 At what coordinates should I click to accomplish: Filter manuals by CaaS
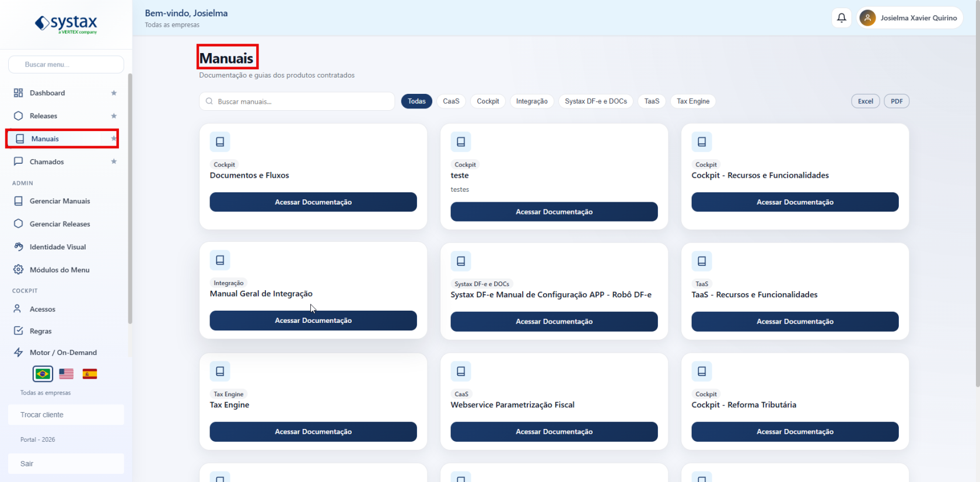click(x=451, y=101)
